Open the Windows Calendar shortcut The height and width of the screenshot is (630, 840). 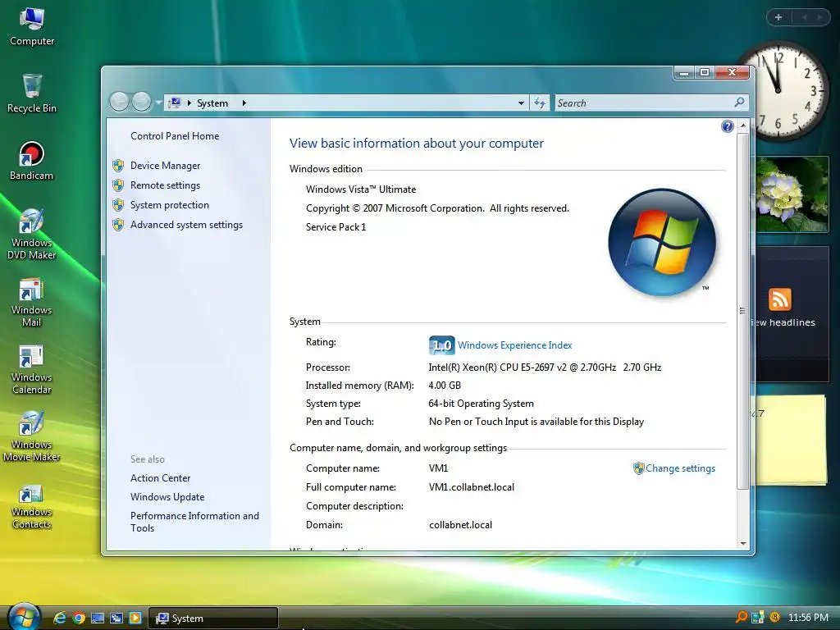(32, 370)
